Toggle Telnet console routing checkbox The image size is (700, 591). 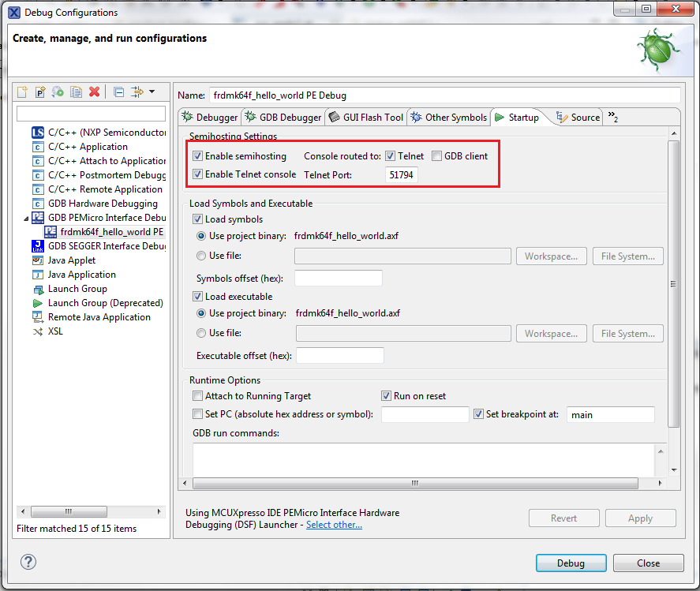point(390,156)
